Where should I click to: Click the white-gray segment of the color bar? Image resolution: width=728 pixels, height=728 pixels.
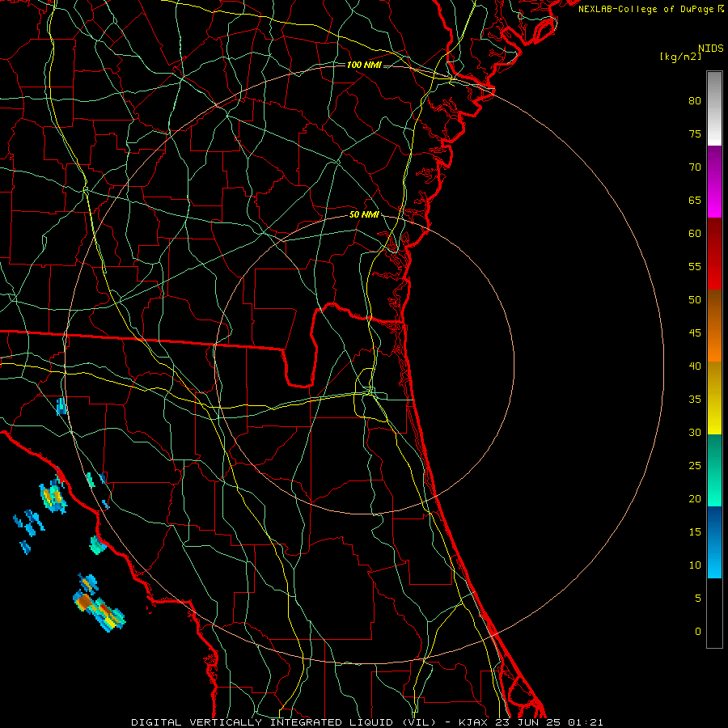(714, 108)
